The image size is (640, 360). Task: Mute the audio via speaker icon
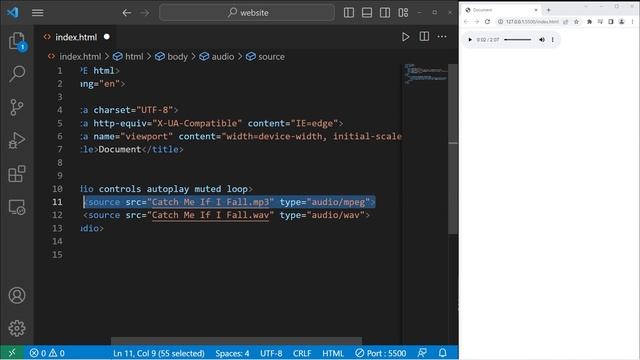click(542, 40)
